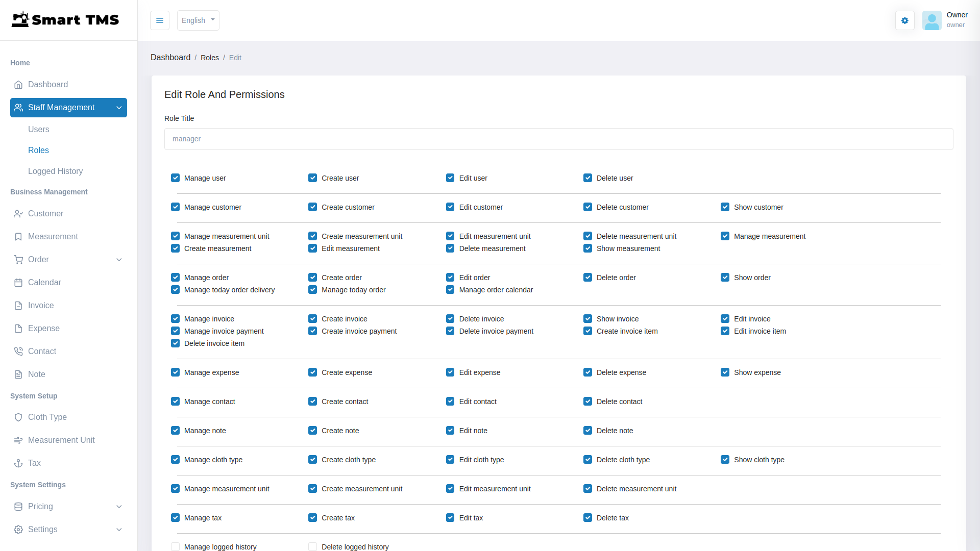Open Users under Staff Management
The image size is (980, 551).
point(39,130)
